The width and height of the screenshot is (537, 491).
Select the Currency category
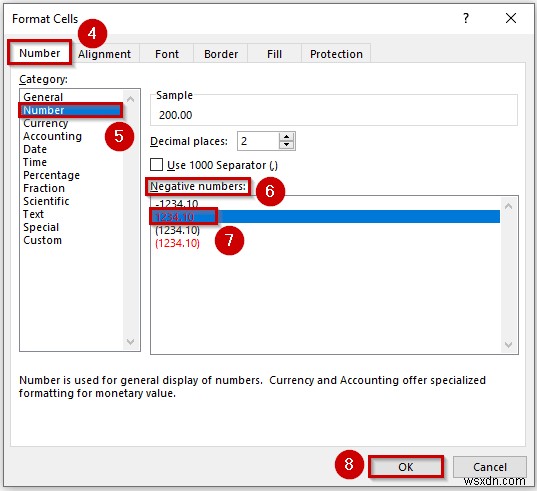pos(46,123)
